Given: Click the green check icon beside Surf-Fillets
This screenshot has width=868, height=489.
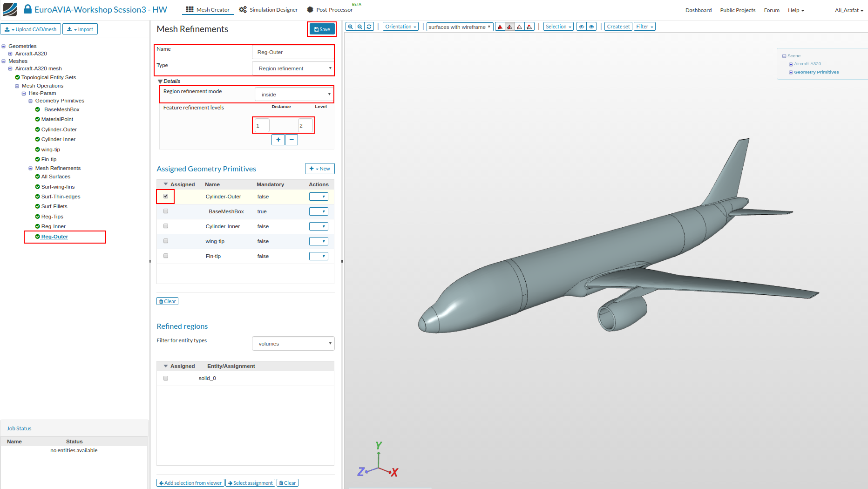Looking at the screenshot, I should pyautogui.click(x=38, y=206).
